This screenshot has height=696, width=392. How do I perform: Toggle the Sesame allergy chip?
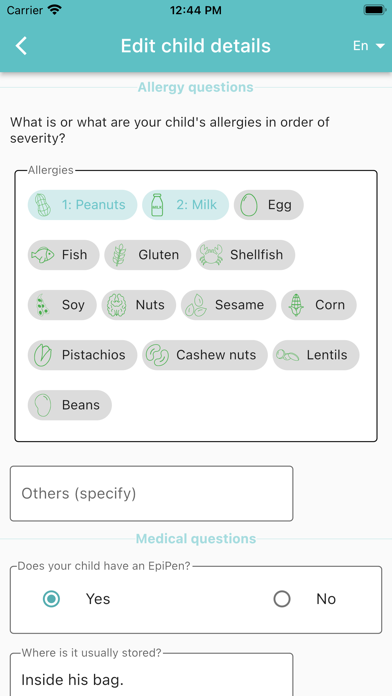pyautogui.click(x=228, y=305)
